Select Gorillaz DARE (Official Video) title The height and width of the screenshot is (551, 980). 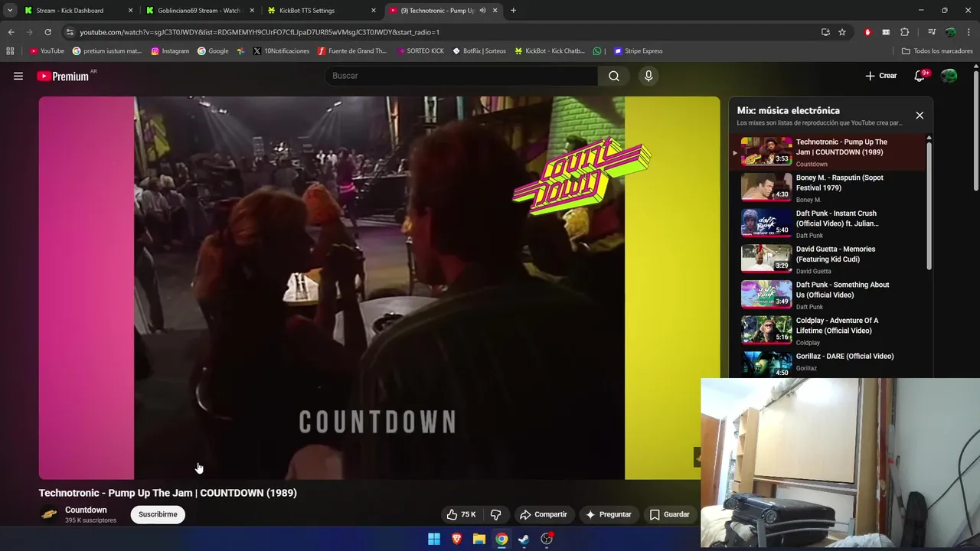point(844,356)
